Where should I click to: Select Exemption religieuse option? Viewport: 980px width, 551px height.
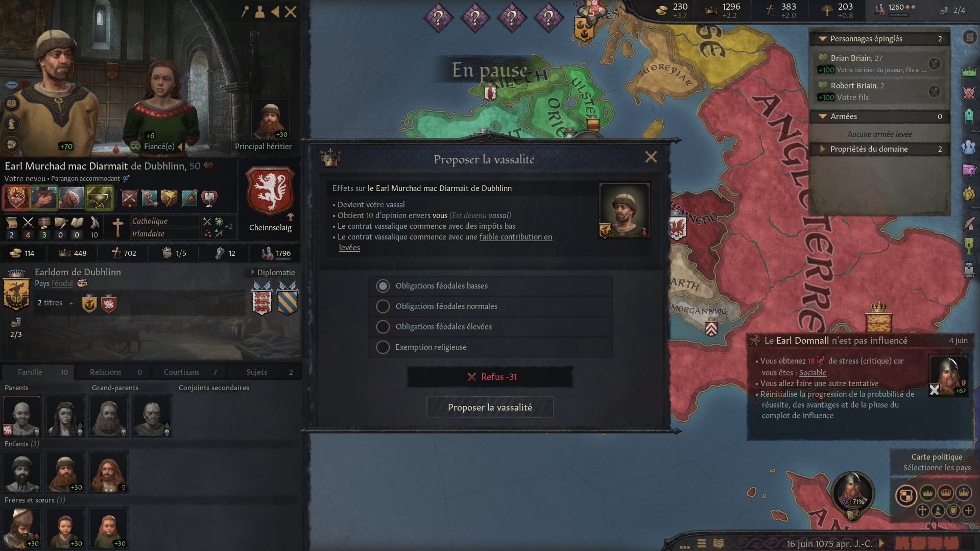coord(490,347)
